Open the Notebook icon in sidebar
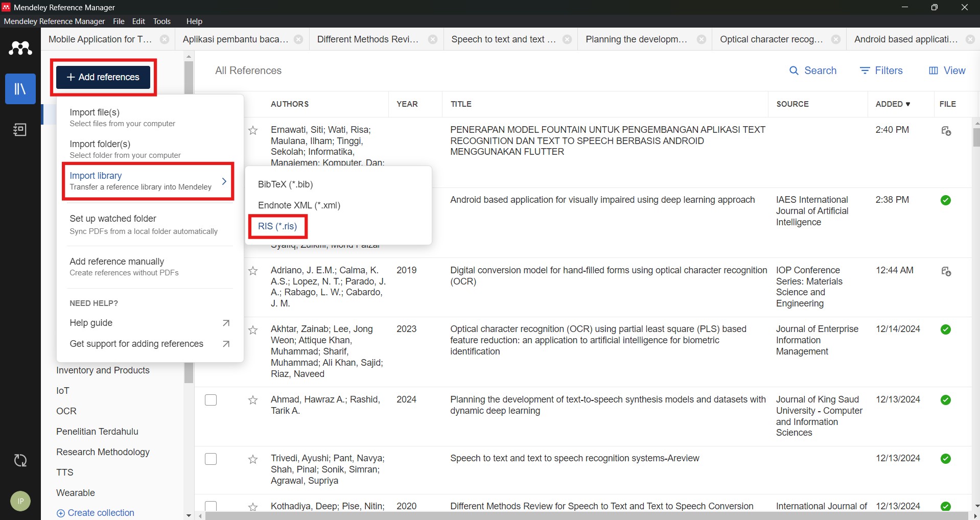The height and width of the screenshot is (520, 980). point(20,130)
